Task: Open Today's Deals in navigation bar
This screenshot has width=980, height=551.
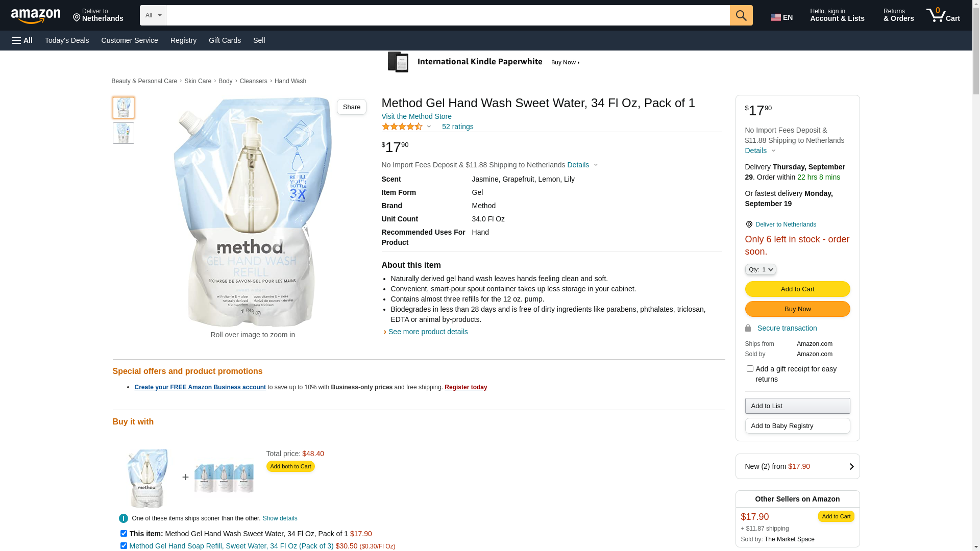Action: (x=67, y=40)
